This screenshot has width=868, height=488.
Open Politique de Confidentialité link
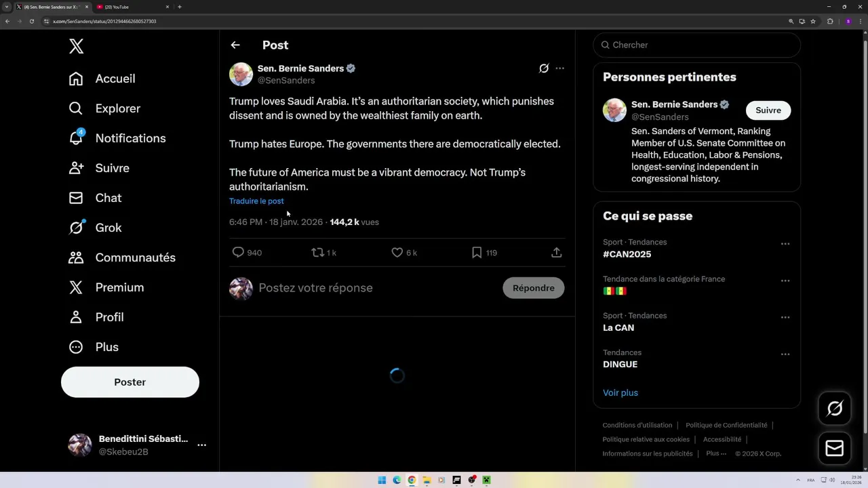coord(726,426)
